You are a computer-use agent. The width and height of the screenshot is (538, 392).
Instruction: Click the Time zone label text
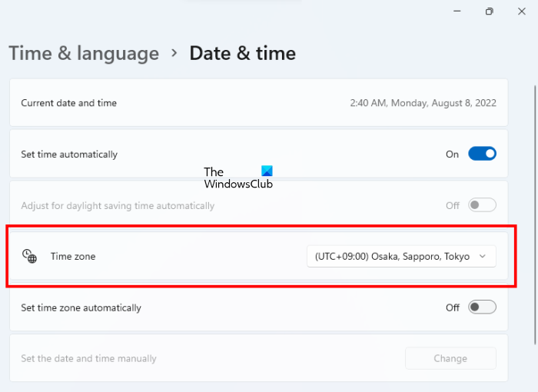(73, 256)
